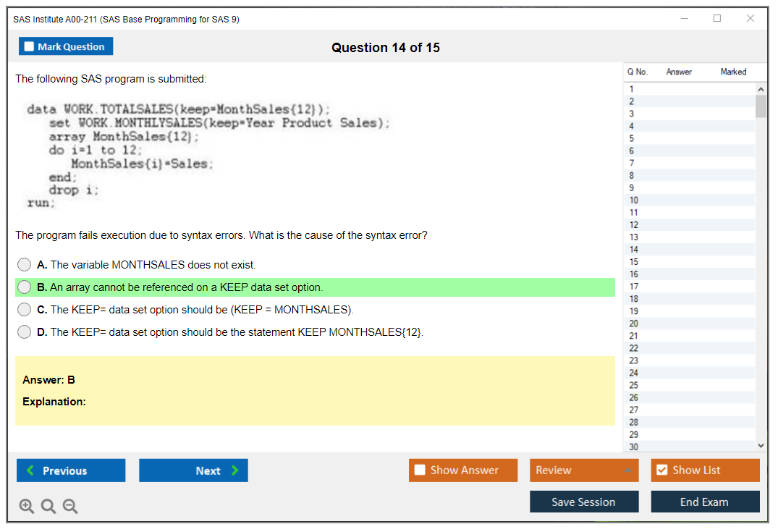The width and height of the screenshot is (778, 532).
Task: Select answer option B radio button
Action: pos(25,287)
